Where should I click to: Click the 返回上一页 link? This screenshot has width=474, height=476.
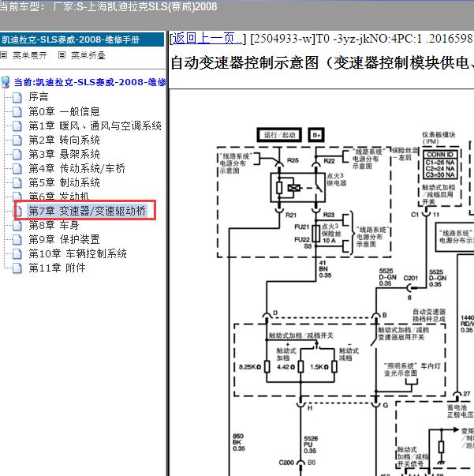click(x=207, y=39)
